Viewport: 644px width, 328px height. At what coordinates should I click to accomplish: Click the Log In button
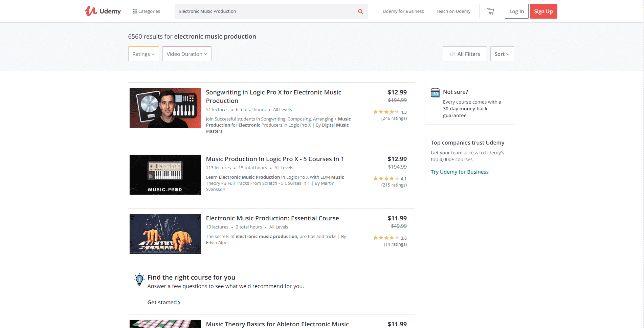(x=516, y=11)
